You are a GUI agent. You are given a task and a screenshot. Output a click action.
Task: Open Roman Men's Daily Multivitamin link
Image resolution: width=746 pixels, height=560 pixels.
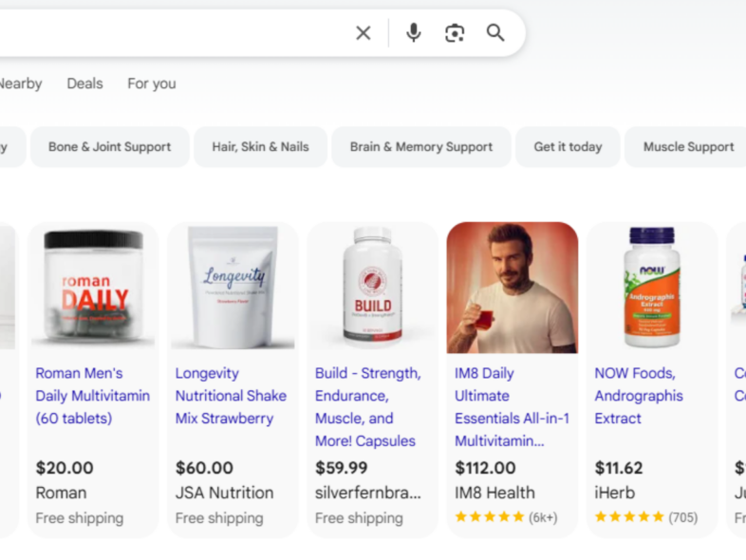[x=92, y=396]
